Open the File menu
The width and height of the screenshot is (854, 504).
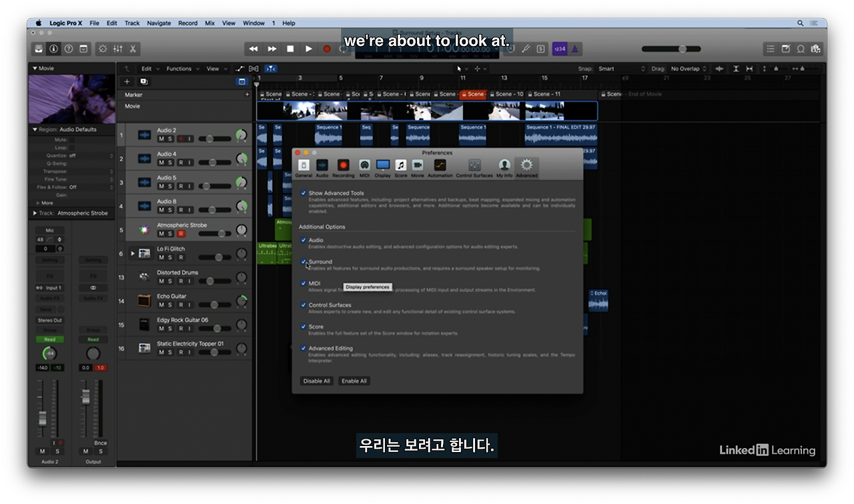click(x=94, y=23)
